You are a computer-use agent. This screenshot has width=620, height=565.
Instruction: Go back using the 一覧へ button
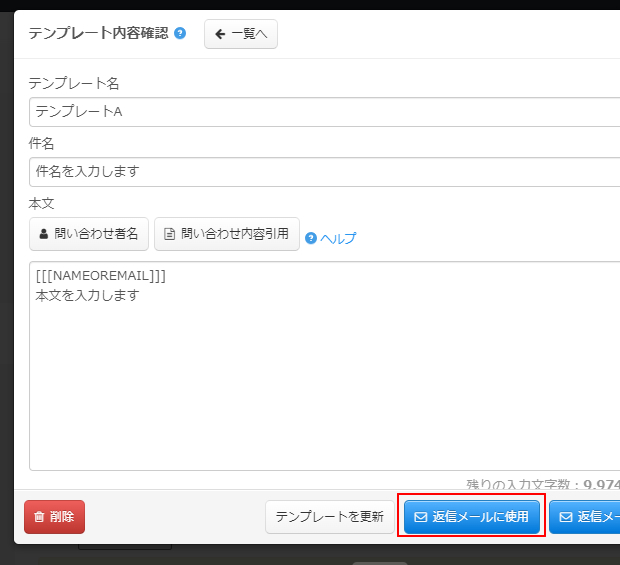(x=241, y=34)
